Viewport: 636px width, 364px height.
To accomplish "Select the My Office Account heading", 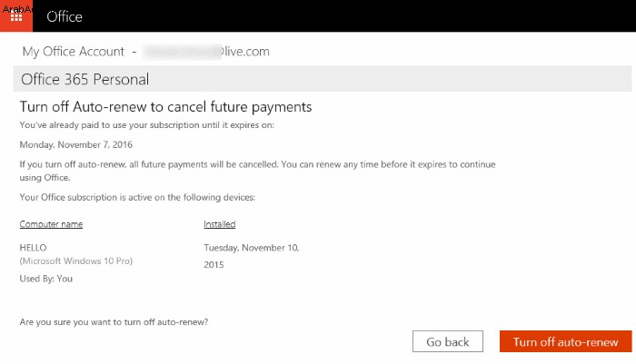I will tap(73, 52).
